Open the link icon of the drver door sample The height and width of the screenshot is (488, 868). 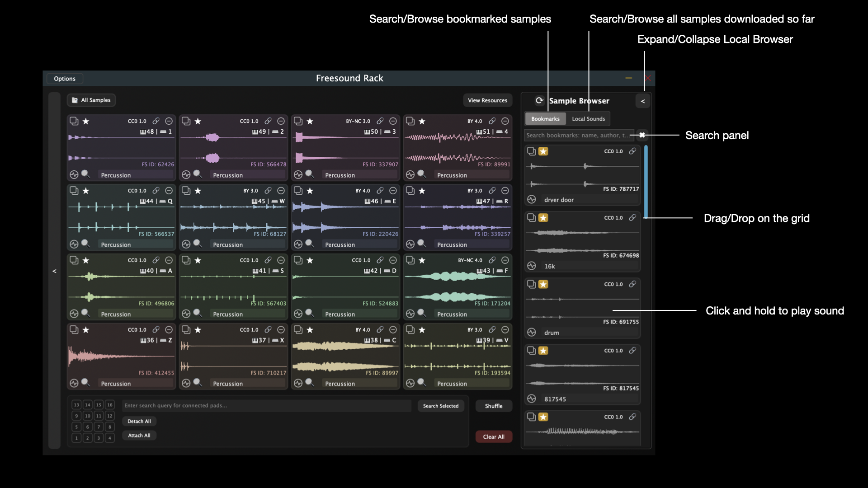(x=632, y=151)
